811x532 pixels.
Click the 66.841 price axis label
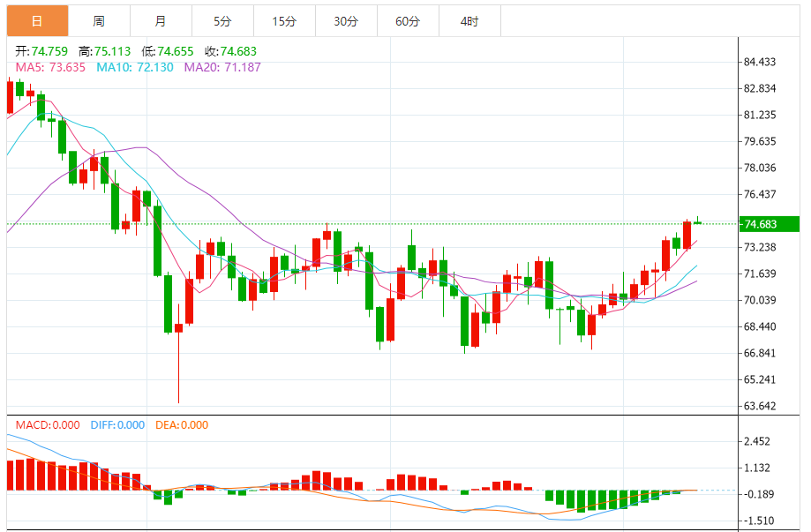point(760,353)
